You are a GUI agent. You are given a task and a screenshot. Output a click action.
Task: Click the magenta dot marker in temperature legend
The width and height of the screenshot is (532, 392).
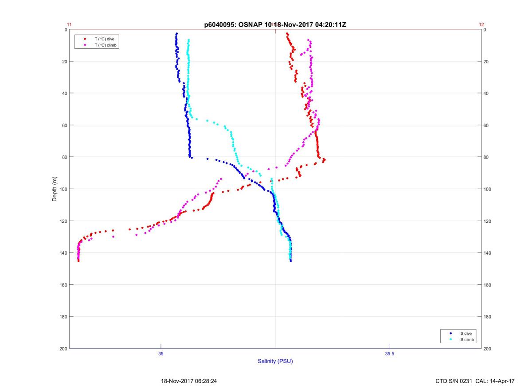[x=84, y=45]
